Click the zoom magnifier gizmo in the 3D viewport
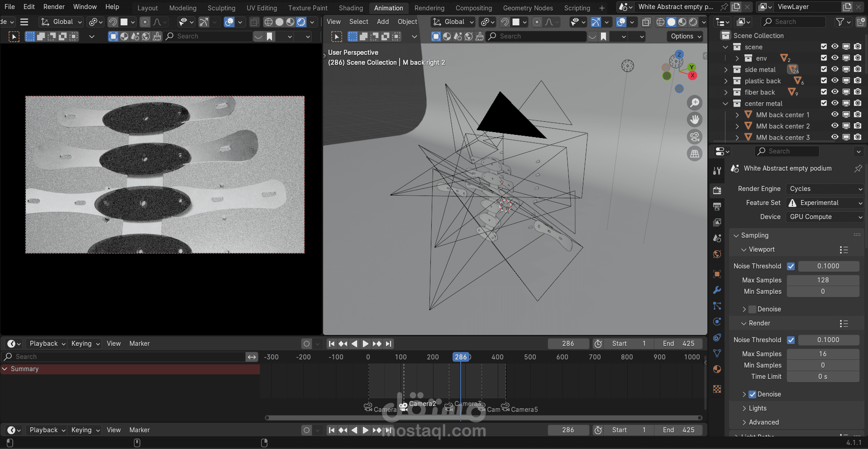Image resolution: width=868 pixels, height=449 pixels. point(695,103)
